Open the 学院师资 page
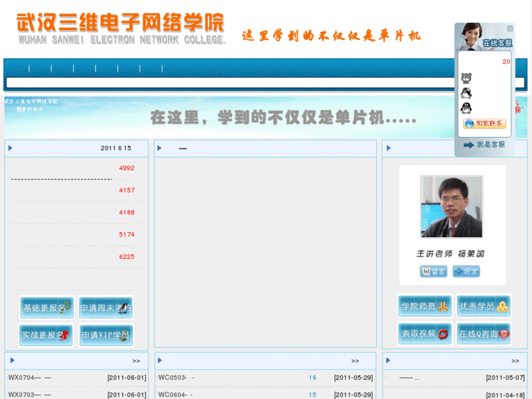 424,306
